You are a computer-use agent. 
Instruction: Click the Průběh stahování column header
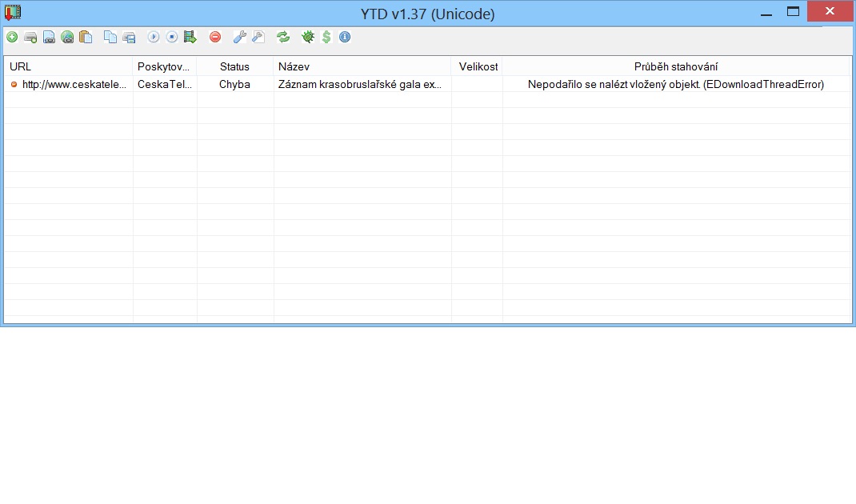coord(676,66)
